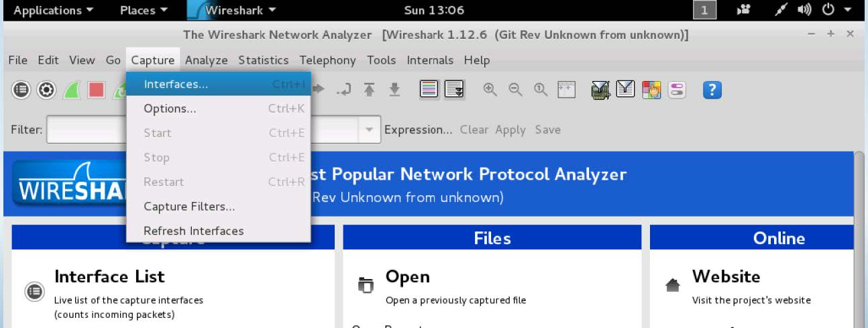Choose Capture Filters... menu entry
The height and width of the screenshot is (328, 868).
click(189, 207)
